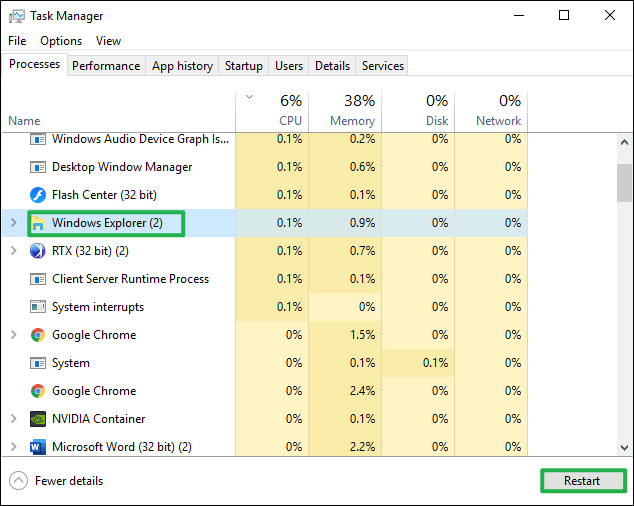Select the NVIDIA Container row text

(x=99, y=419)
